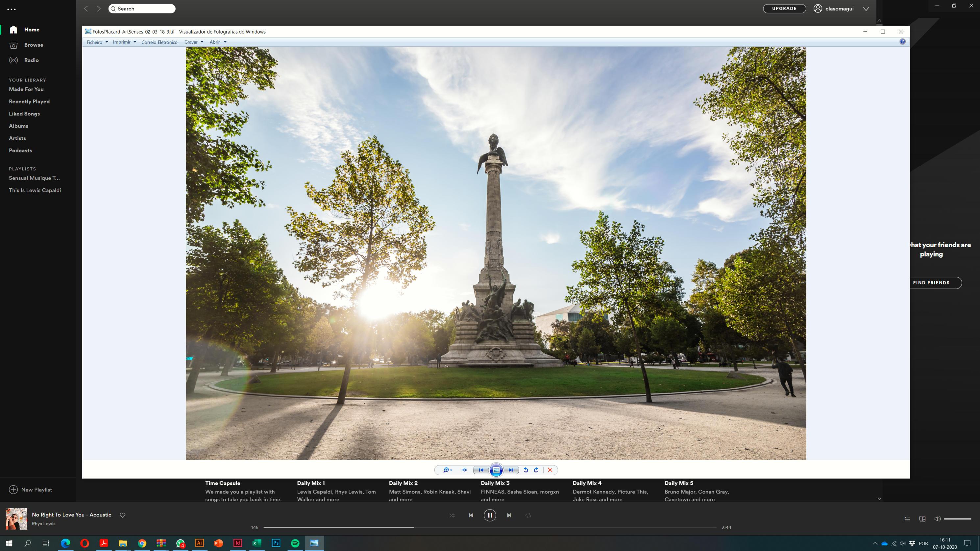Go to next photo in viewer

[x=511, y=470]
